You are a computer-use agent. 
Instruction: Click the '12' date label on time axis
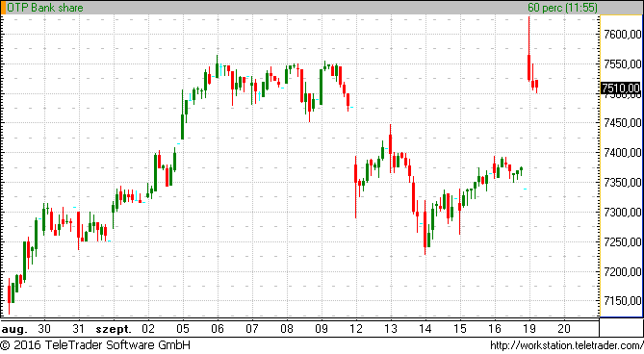tap(356, 329)
